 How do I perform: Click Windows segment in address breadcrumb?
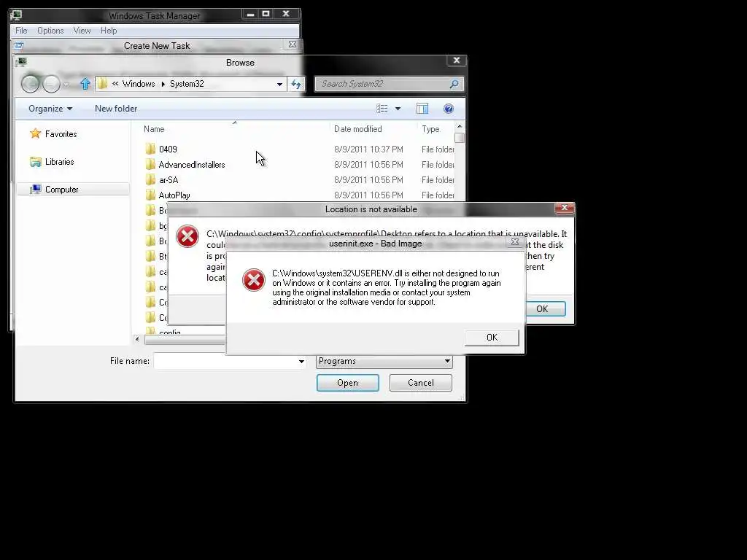[x=138, y=84]
